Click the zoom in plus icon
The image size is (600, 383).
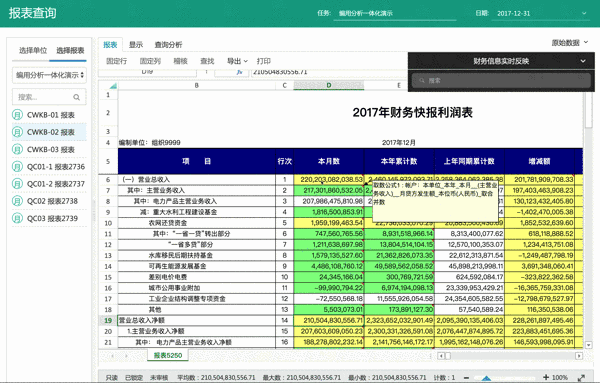546,377
